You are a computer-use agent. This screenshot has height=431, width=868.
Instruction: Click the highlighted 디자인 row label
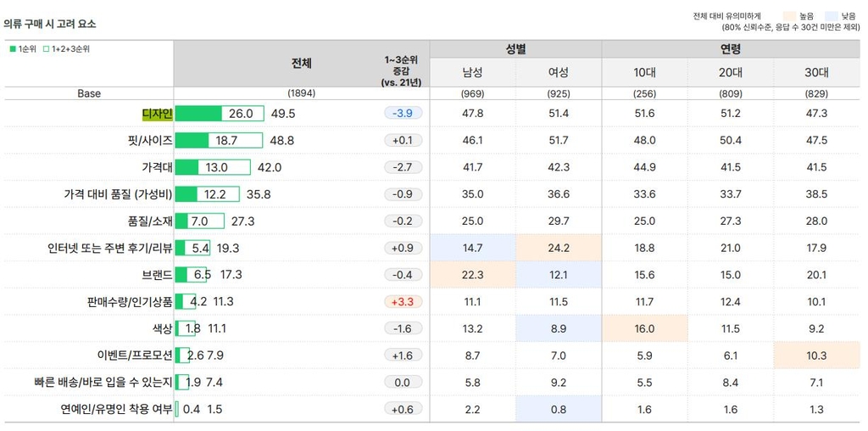coord(157,114)
